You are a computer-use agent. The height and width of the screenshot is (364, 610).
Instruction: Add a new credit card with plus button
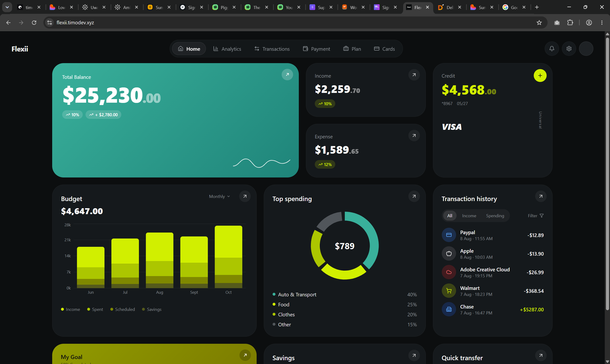coord(540,76)
